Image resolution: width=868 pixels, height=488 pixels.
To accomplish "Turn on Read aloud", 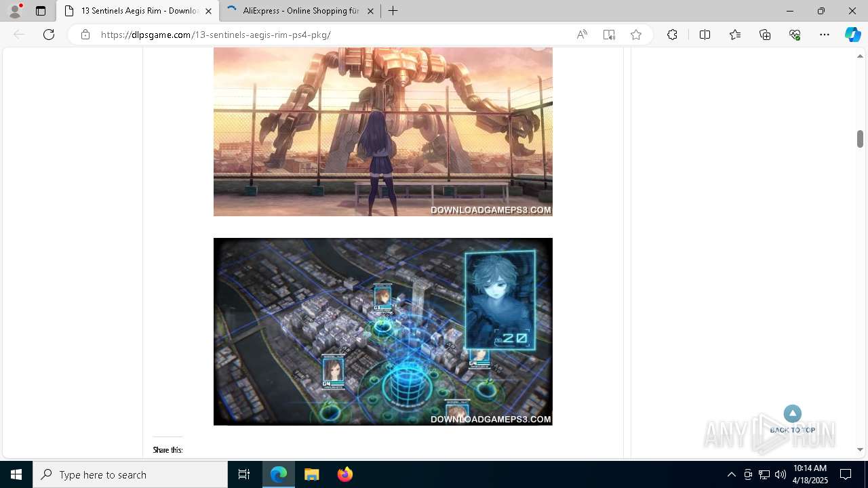I will coord(582,35).
